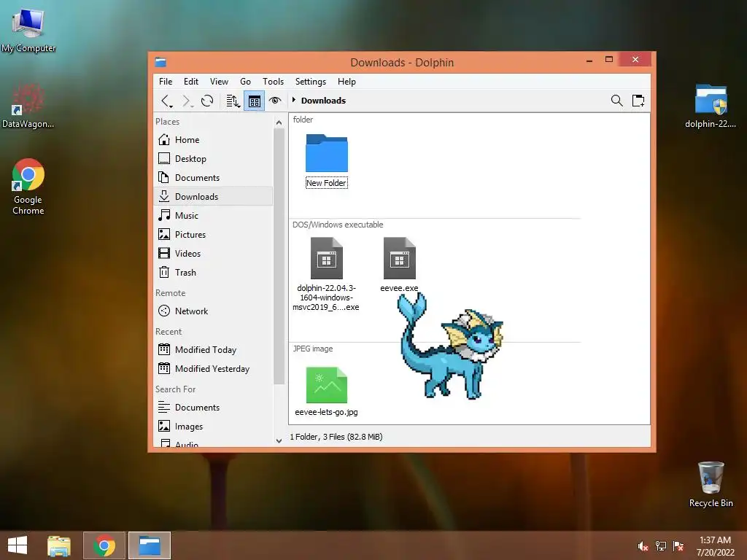Screen dimensions: 747x560
Task: Select the DataWagon desktop shortcut
Action: click(x=28, y=106)
